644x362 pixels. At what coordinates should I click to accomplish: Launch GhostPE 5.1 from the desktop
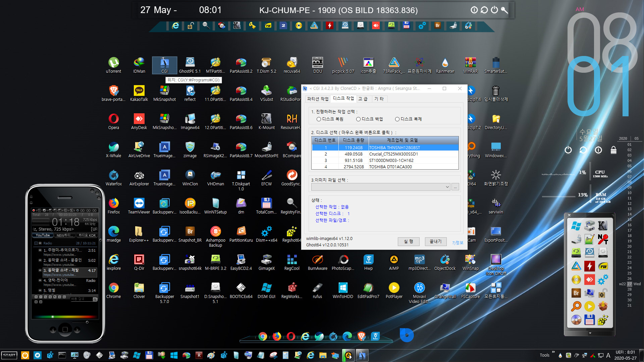coord(190,65)
